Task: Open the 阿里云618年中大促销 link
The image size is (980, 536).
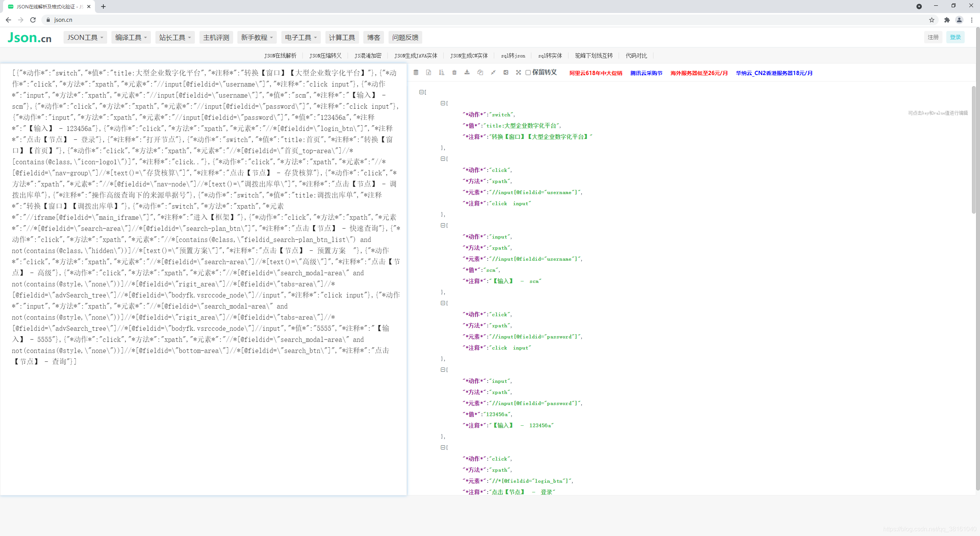Action: [x=596, y=73]
